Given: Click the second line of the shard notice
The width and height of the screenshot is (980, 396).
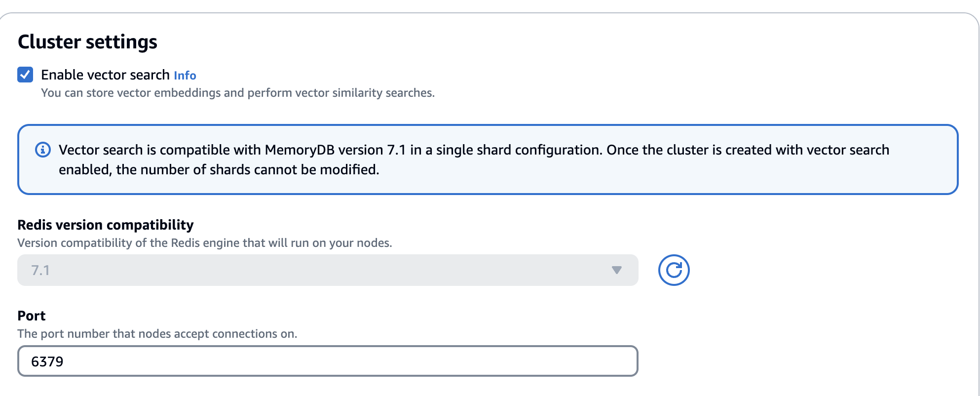Looking at the screenshot, I should pos(219,170).
